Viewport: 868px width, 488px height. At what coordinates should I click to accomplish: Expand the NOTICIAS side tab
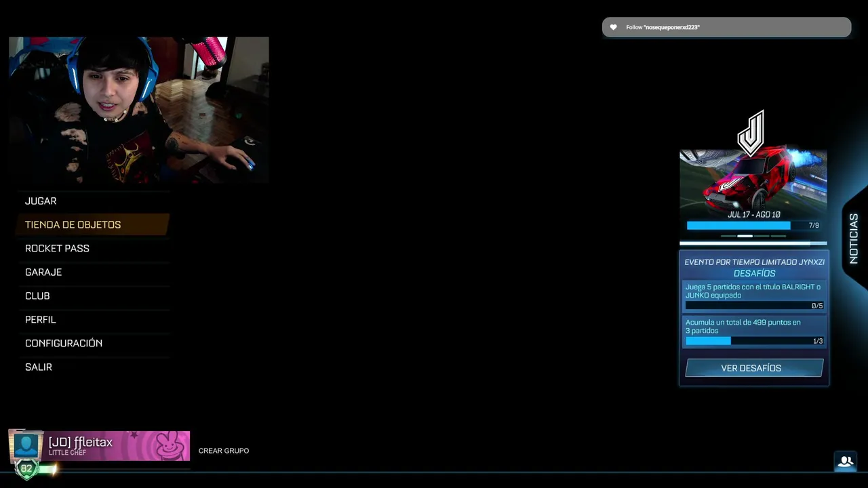coord(854,239)
